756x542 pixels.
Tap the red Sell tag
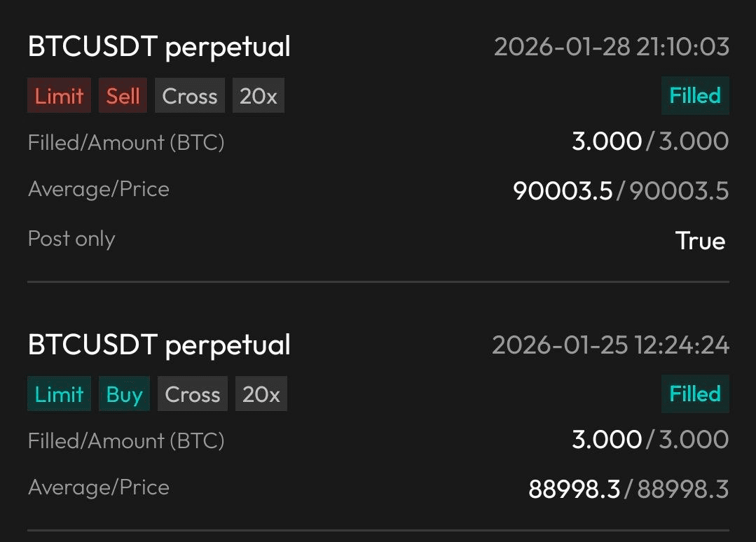123,96
